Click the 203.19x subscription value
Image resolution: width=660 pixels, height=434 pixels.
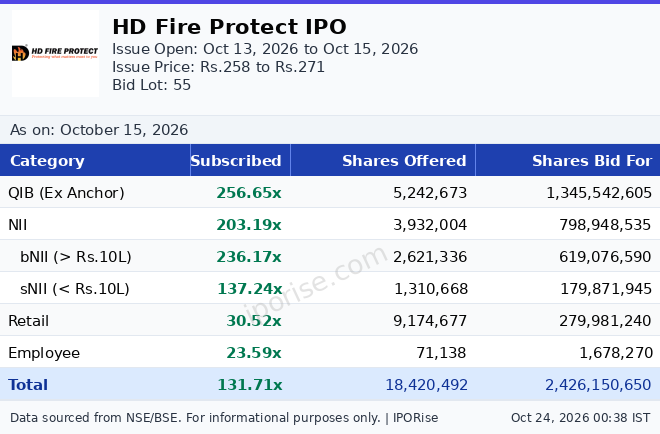(x=249, y=225)
